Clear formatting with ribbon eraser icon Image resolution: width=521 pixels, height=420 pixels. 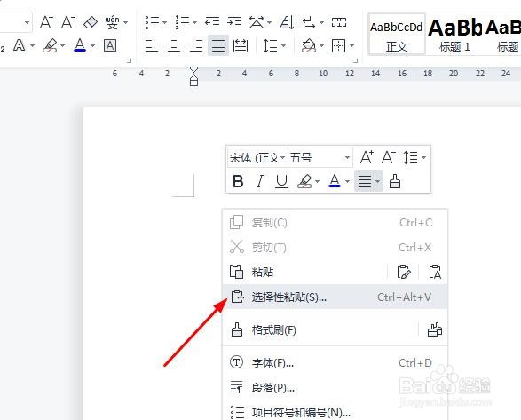[91, 22]
